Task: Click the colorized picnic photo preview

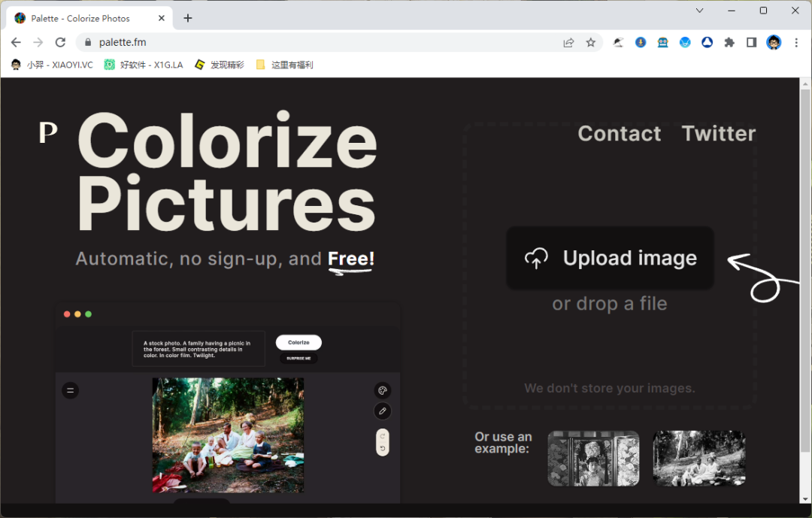Action: 228,435
